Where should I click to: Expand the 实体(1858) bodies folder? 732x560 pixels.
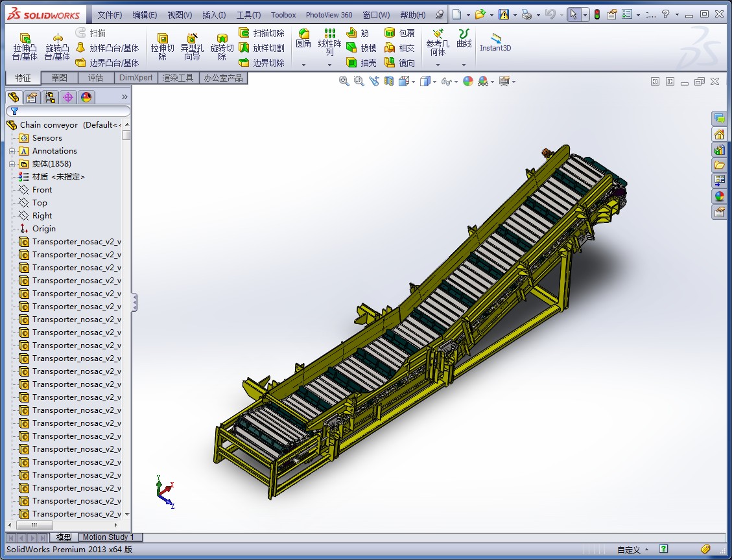click(x=12, y=164)
